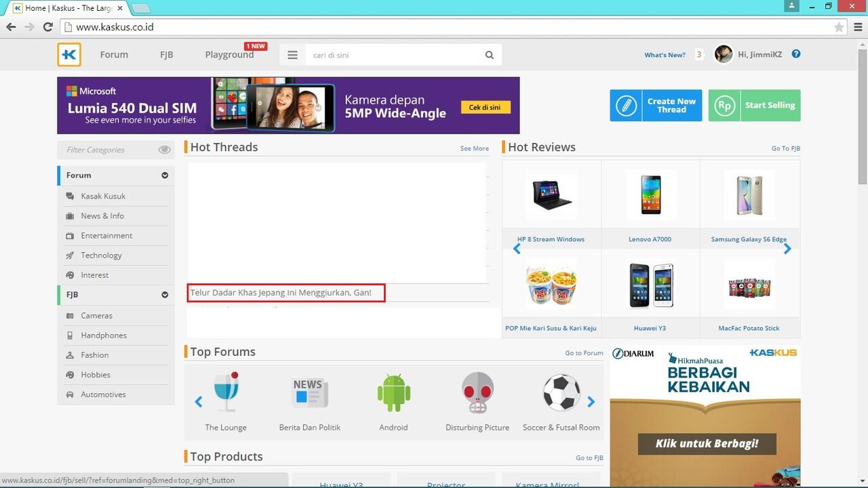
Task: Show previous Top Forums with left arrow
Action: pos(199,402)
